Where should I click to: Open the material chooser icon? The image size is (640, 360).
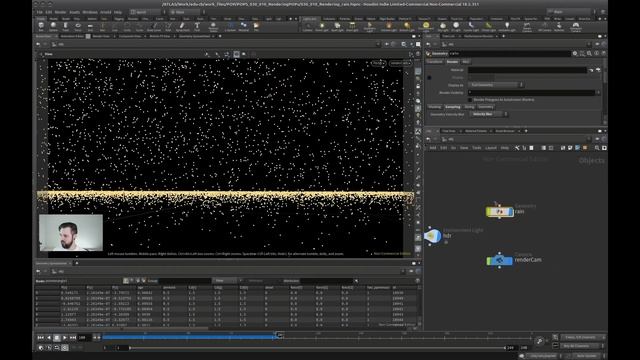598,70
